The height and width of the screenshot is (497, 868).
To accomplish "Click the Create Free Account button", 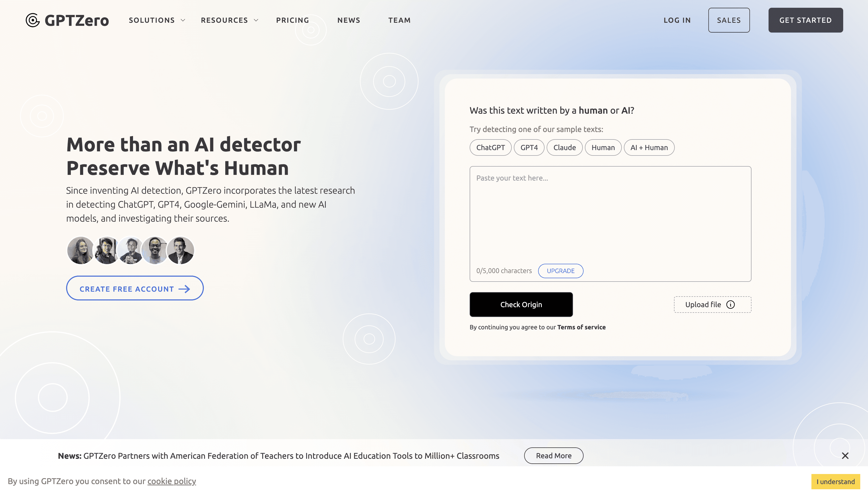I will pos(135,289).
